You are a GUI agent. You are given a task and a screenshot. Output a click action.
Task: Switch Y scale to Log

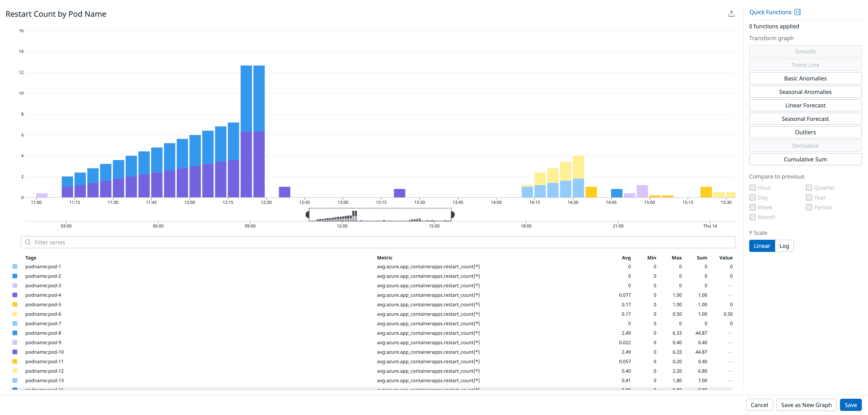[x=784, y=246]
